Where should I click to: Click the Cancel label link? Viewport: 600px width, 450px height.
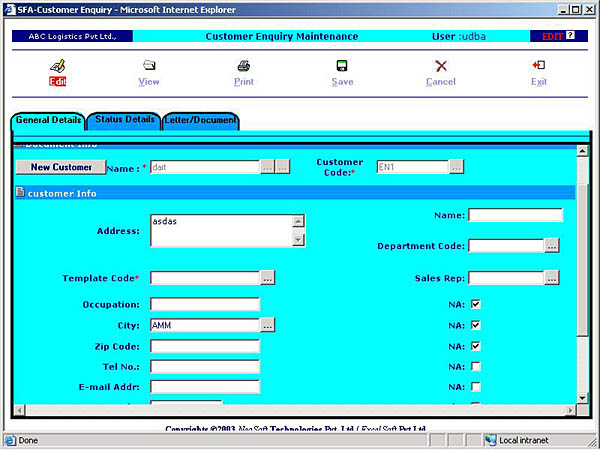441,82
